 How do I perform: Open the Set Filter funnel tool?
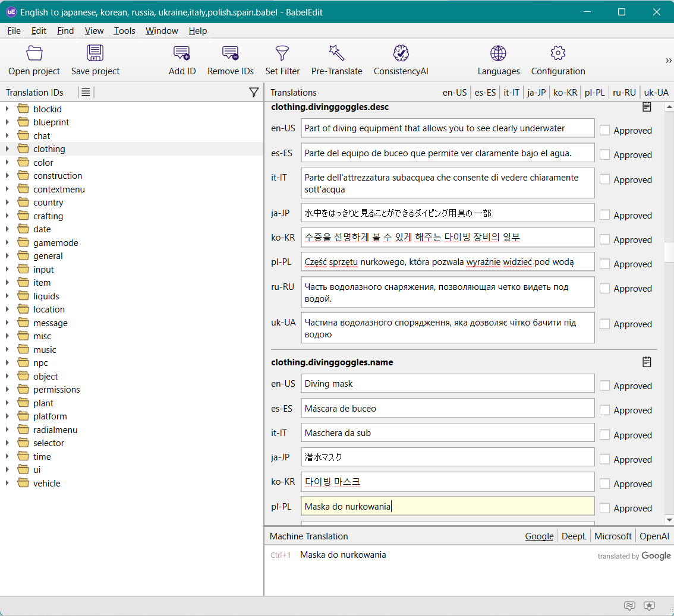[282, 53]
